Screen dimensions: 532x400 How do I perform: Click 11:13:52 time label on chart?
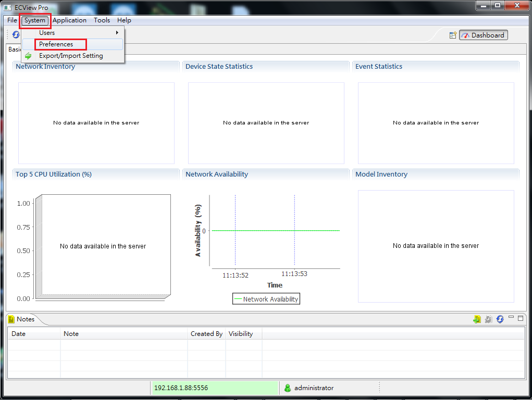point(235,276)
